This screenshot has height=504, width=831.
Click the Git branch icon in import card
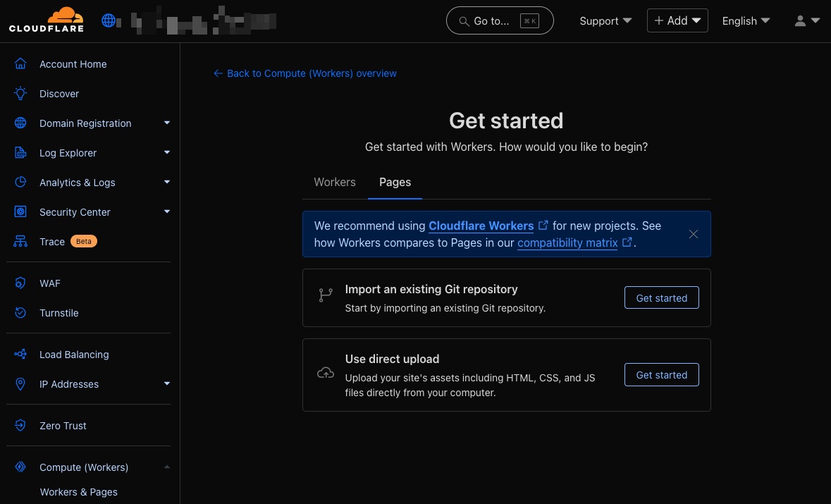(326, 295)
